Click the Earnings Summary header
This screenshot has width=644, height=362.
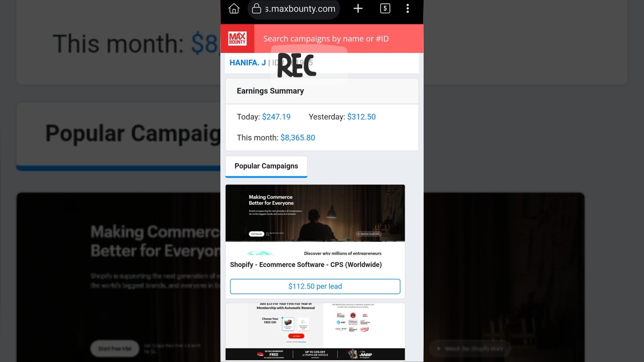(270, 91)
